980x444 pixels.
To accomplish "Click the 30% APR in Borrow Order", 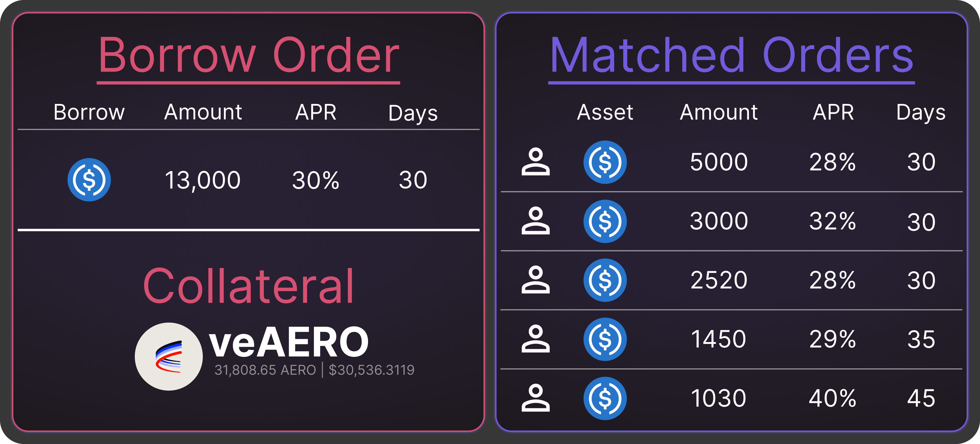I will 315,180.
